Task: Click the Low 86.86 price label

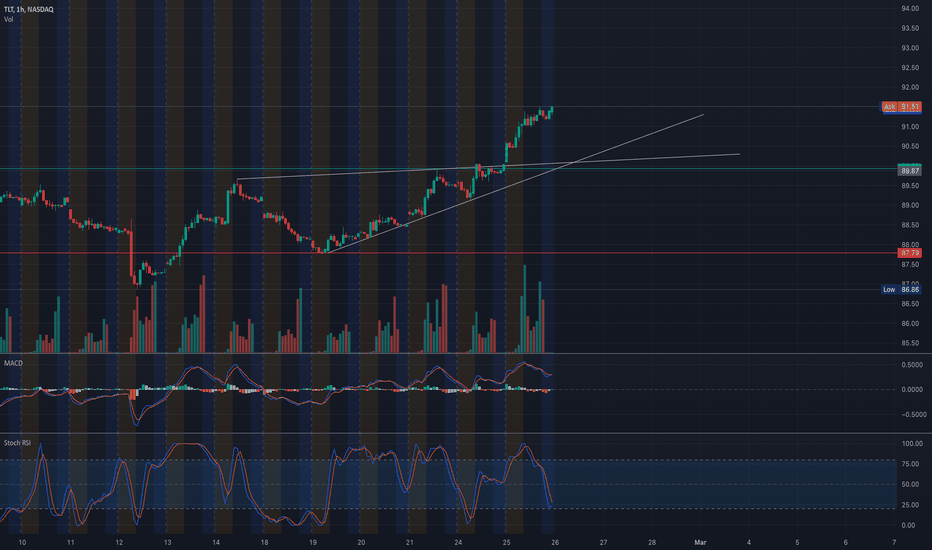Action: (901, 290)
